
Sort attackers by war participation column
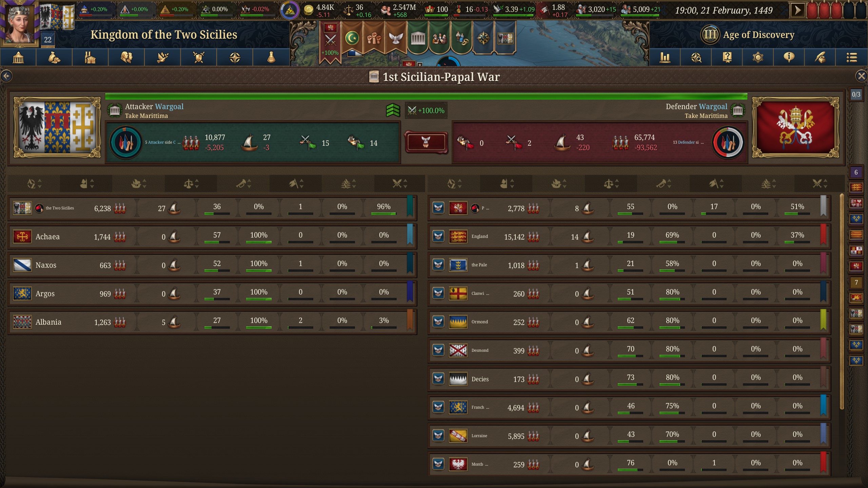click(x=399, y=184)
